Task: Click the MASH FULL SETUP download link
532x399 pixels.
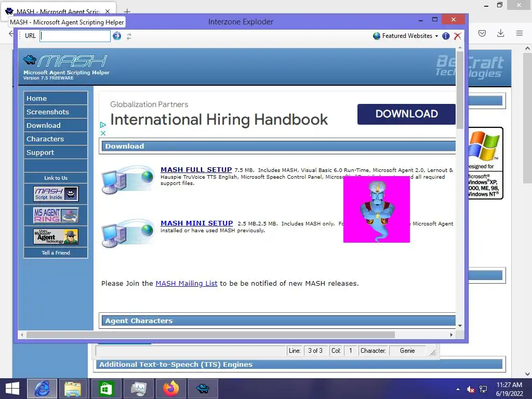Action: point(196,170)
